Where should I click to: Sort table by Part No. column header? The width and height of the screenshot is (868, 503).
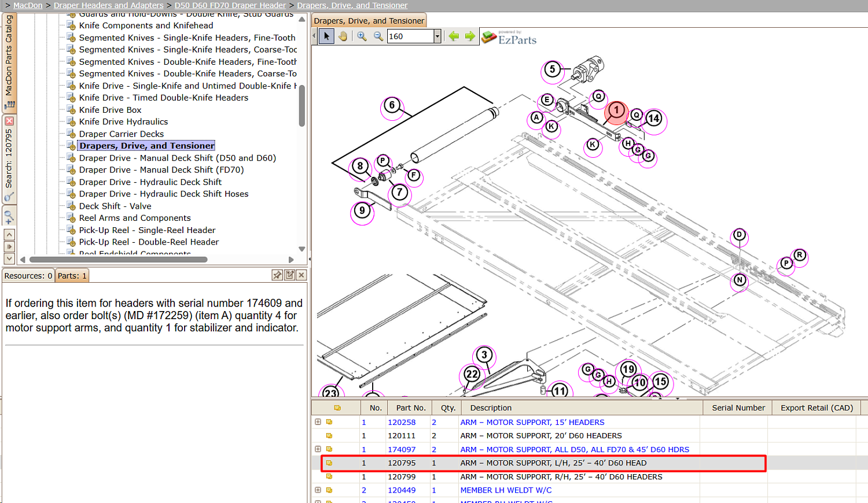[x=411, y=408]
